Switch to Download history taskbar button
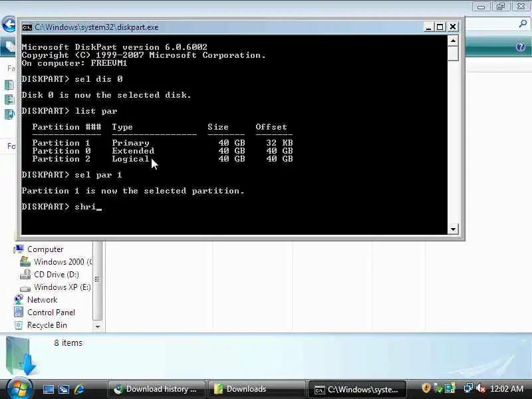This screenshot has height=399, width=532. pyautogui.click(x=156, y=389)
